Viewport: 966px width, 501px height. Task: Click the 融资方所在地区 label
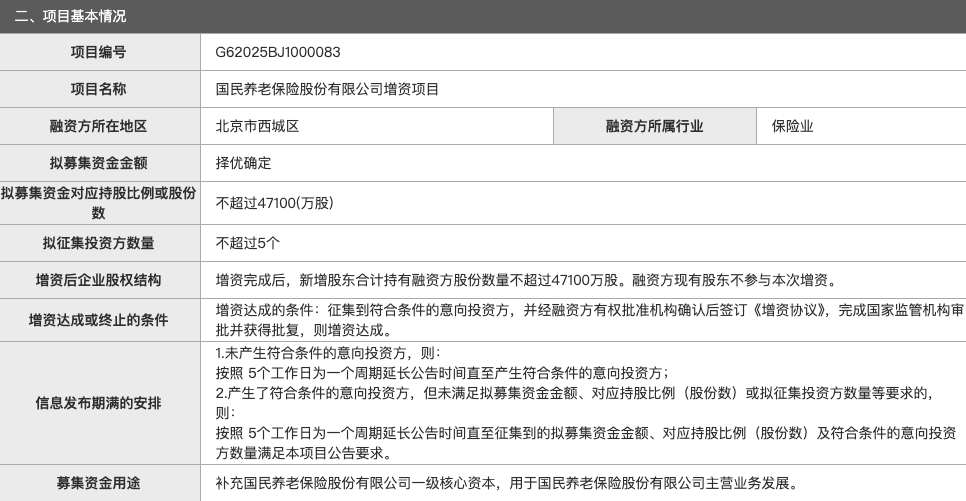tap(99, 126)
